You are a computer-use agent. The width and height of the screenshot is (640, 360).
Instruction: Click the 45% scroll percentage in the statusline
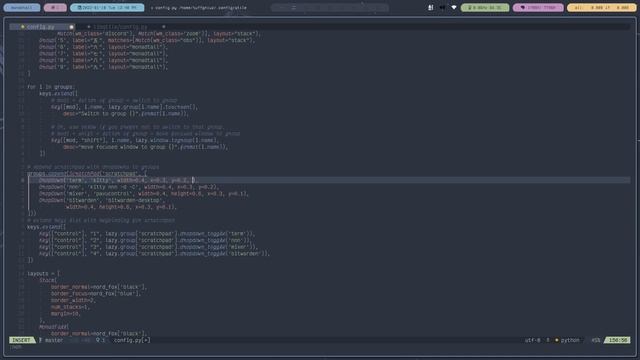(596, 340)
